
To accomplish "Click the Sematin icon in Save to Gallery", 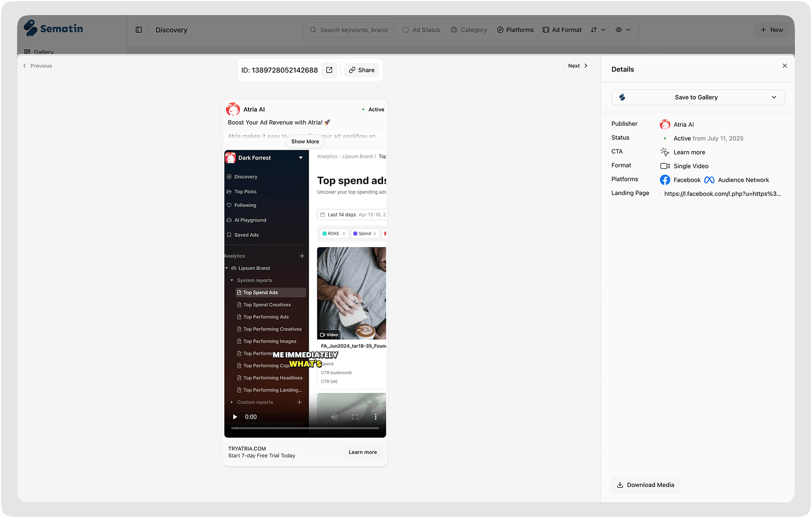I will tap(622, 97).
